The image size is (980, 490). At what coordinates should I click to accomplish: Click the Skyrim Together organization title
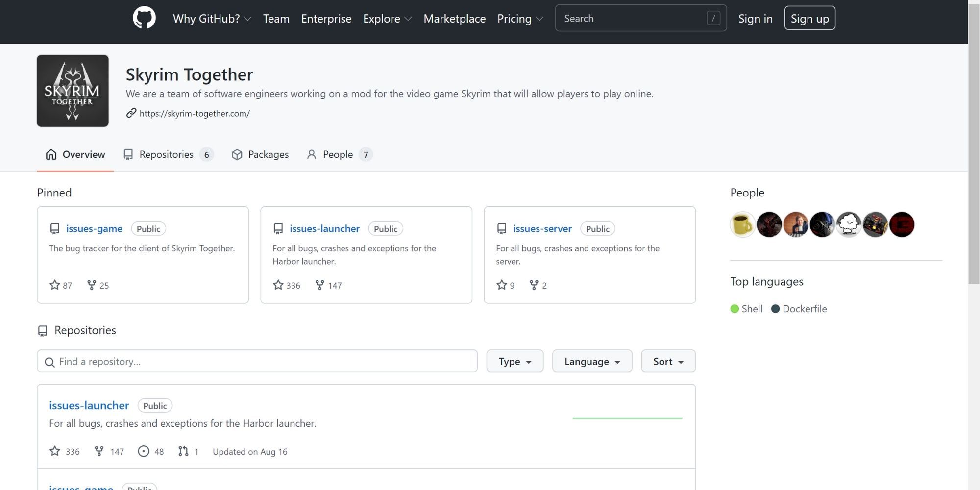189,74
